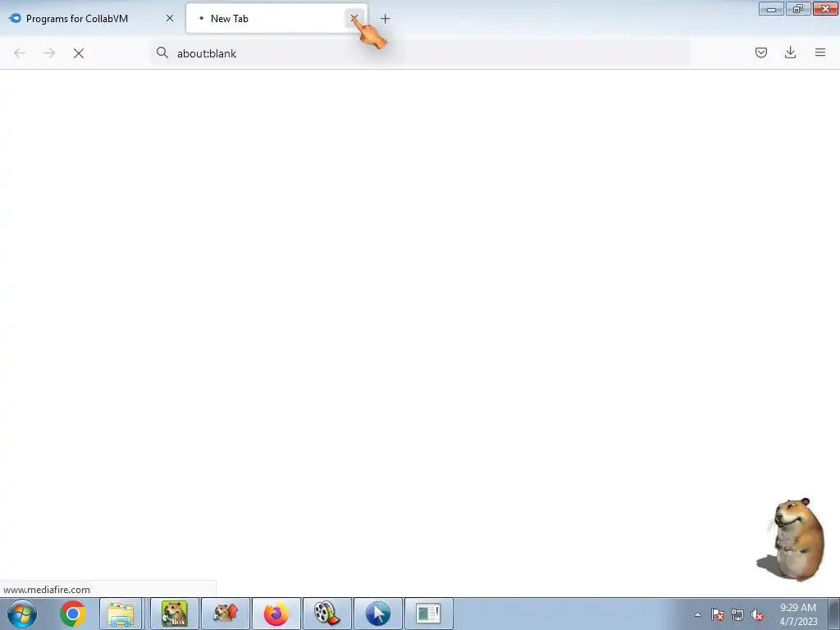Click the Firefox forward arrow button
The height and width of the screenshot is (630, 840).
[49, 53]
